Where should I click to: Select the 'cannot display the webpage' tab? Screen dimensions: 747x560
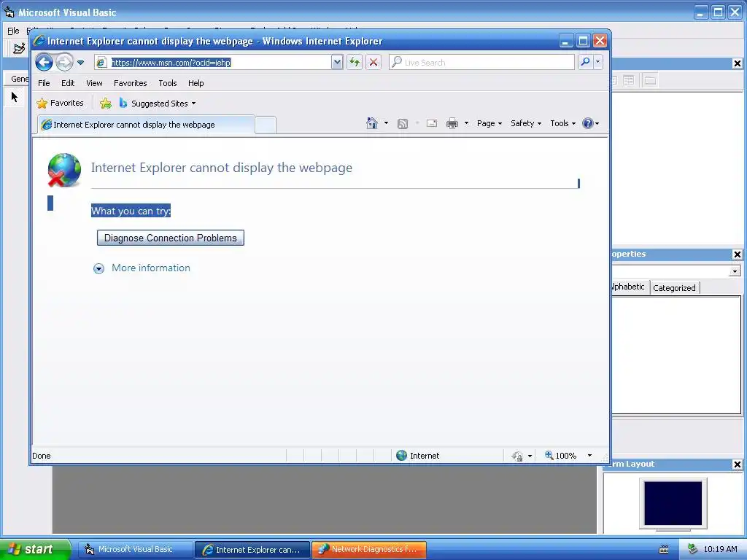point(146,125)
